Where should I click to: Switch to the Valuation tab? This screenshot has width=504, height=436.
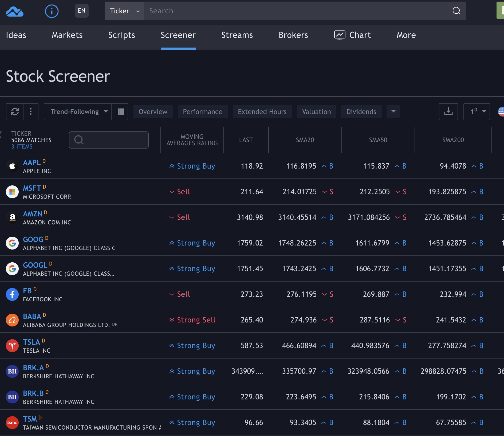coord(316,112)
